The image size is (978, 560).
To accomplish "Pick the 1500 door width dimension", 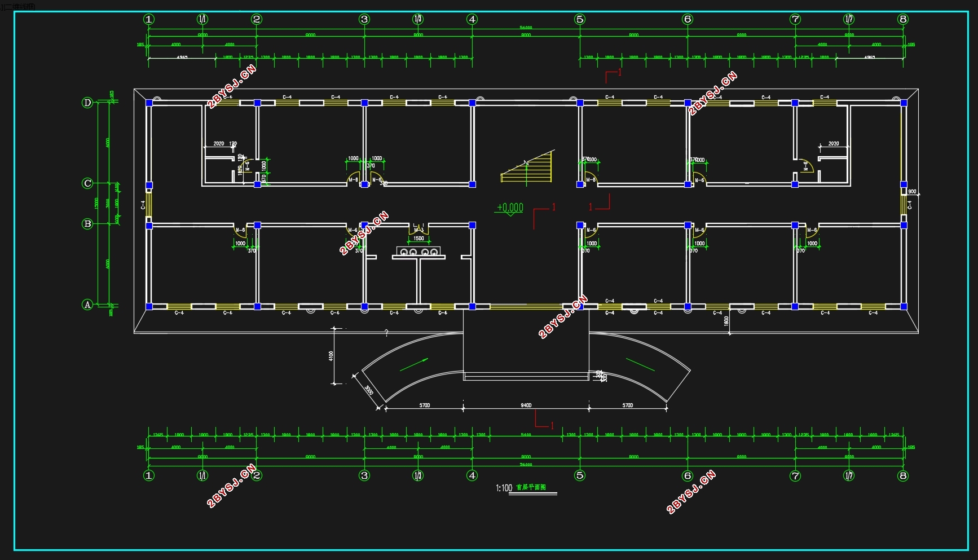I will point(418,239).
